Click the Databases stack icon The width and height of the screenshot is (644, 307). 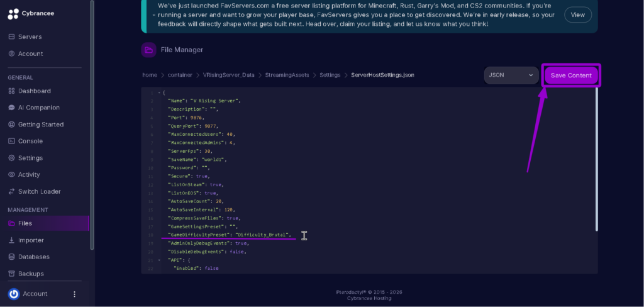11,257
